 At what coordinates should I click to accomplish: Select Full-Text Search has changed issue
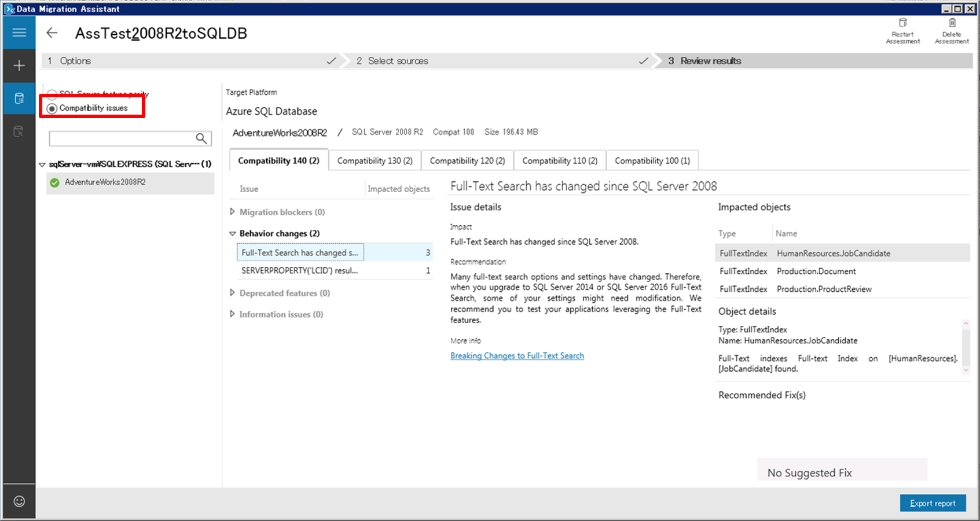[x=334, y=252]
